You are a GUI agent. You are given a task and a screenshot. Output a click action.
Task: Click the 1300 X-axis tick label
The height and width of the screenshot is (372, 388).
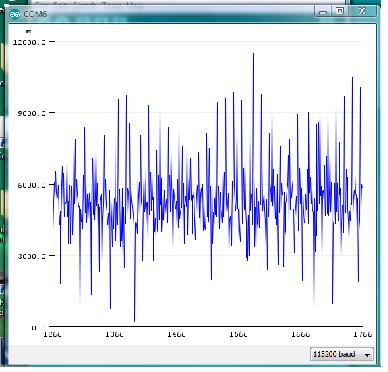114,334
